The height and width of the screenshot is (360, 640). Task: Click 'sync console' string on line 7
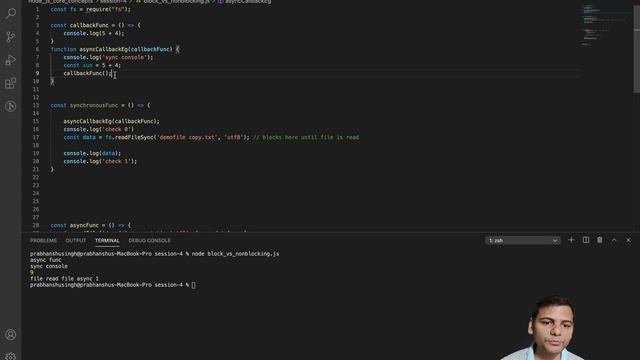(x=124, y=57)
